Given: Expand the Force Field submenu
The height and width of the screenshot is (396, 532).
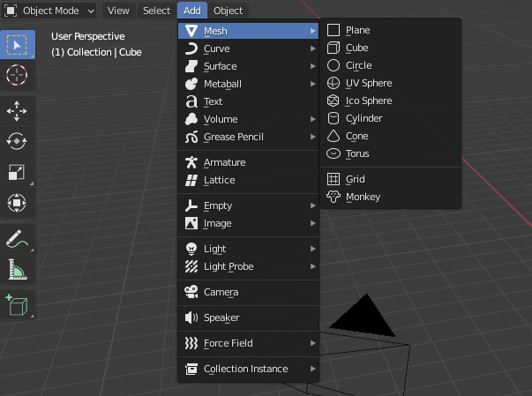Looking at the screenshot, I should (249, 343).
